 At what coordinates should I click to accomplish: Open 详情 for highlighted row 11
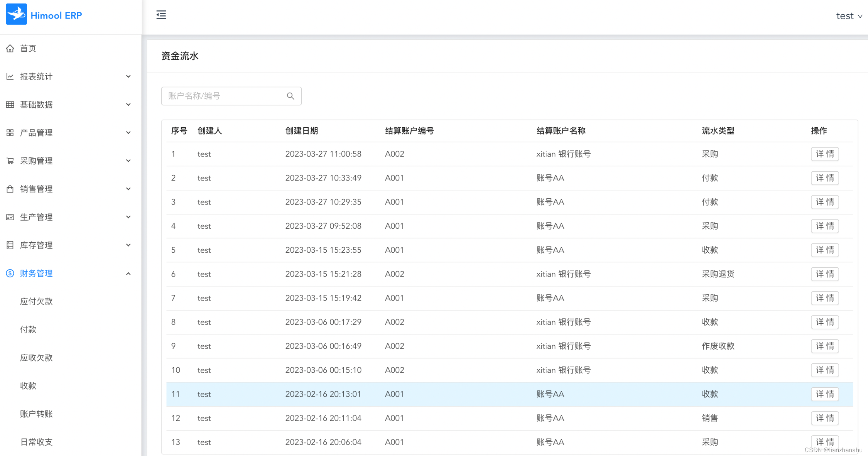point(825,394)
